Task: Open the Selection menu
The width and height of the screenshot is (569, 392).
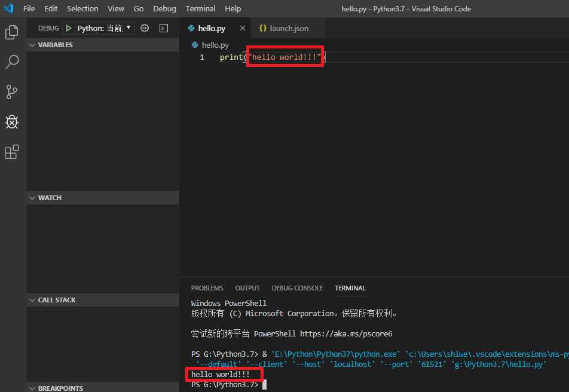Action: pos(82,9)
